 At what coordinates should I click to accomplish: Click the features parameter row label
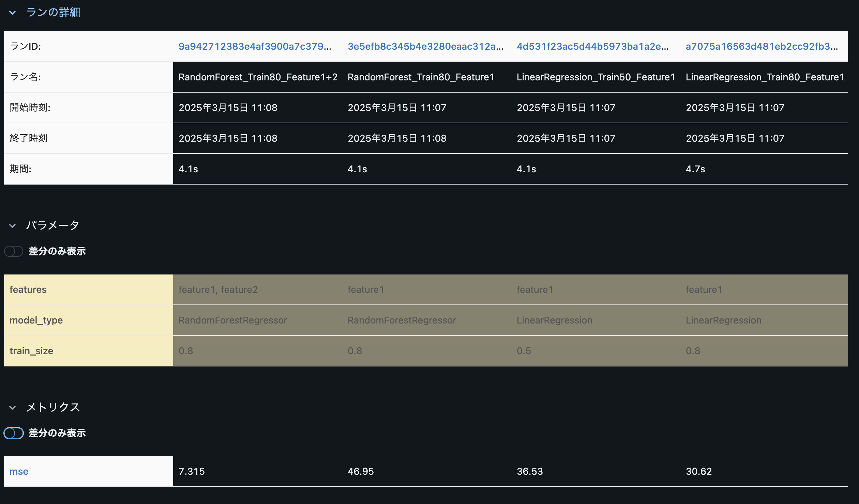[28, 289]
